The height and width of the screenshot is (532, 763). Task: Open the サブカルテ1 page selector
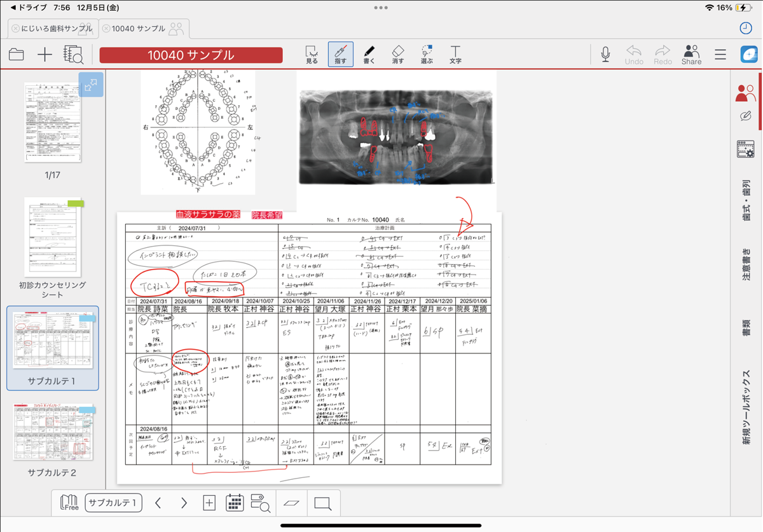pyautogui.click(x=113, y=503)
